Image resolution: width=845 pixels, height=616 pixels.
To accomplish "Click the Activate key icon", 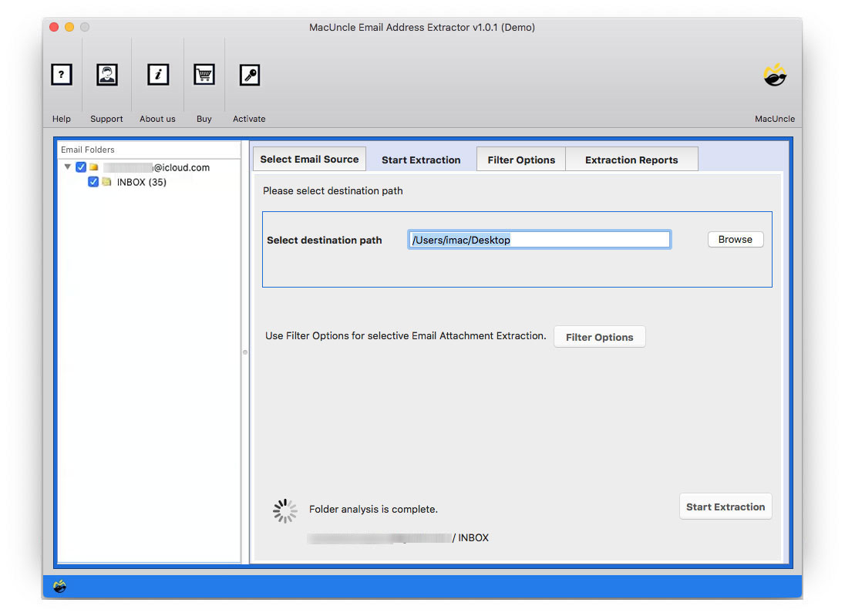I will (248, 75).
